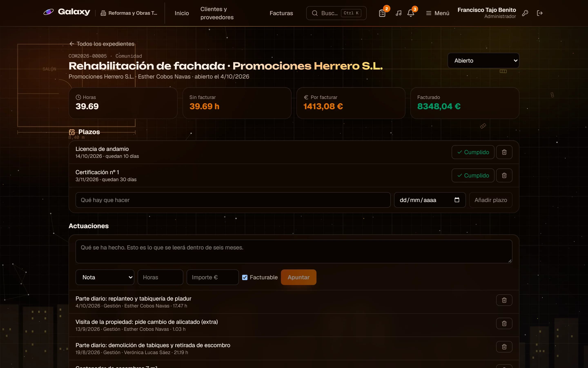This screenshot has width=588, height=368.
Task: Delete the replanteo y tabiquería de pladur entry
Action: pos(504,300)
